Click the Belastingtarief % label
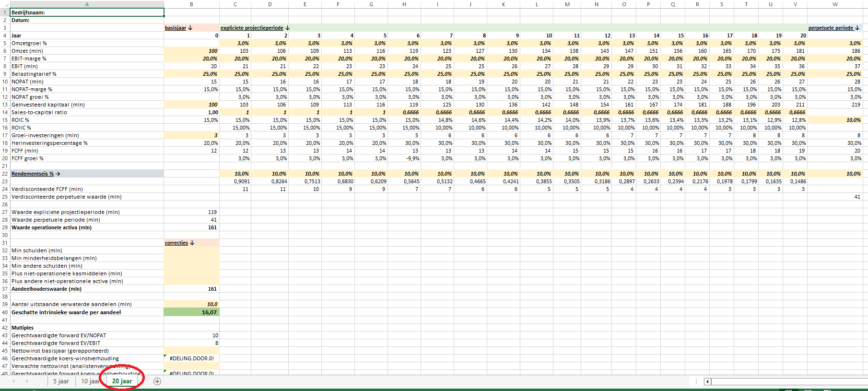The height and width of the screenshot is (391, 868). (34, 74)
